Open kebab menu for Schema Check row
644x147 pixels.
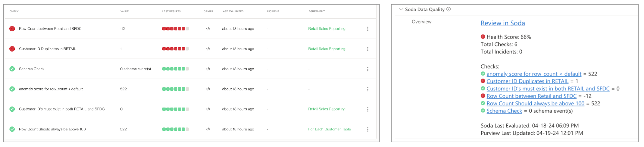click(367, 69)
